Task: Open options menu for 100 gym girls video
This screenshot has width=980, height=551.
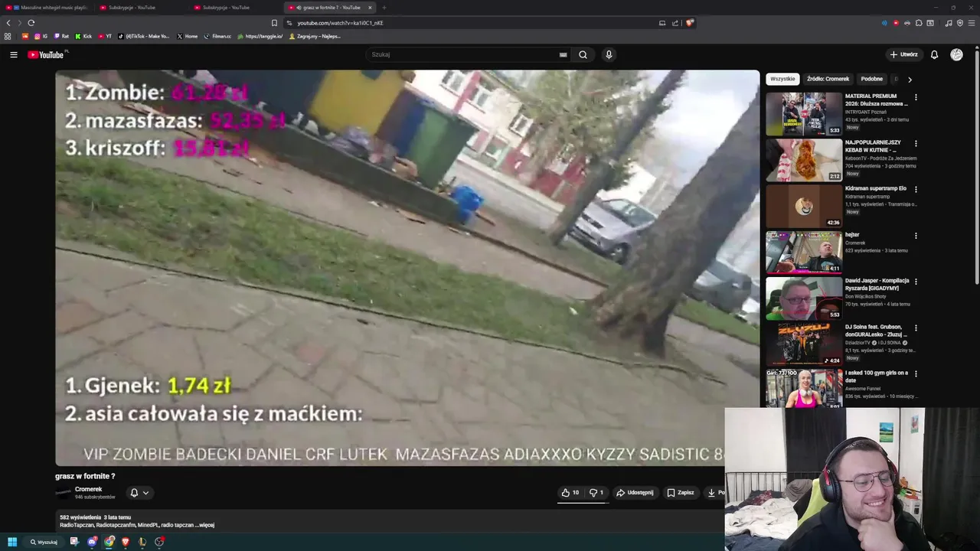Action: pos(916,374)
